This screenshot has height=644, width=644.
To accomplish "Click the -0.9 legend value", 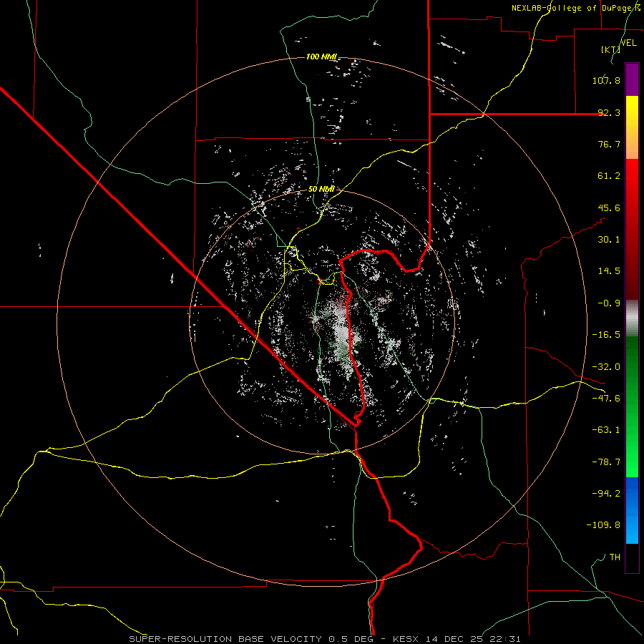I will click(609, 303).
